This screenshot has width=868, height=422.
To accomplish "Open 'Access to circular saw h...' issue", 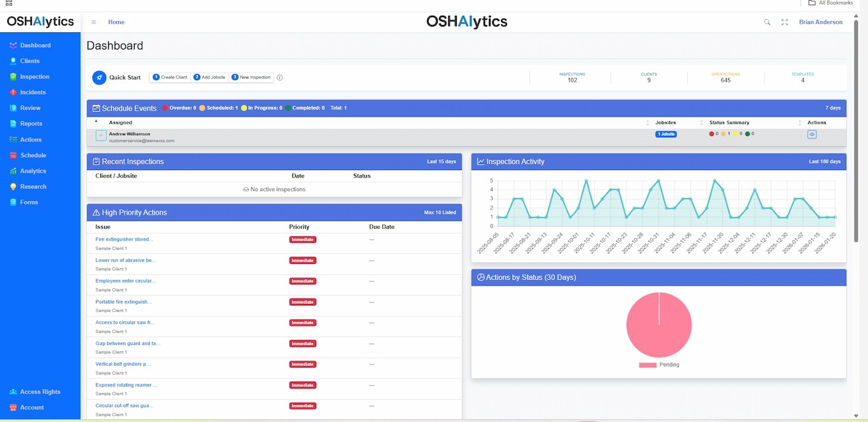I will [125, 322].
